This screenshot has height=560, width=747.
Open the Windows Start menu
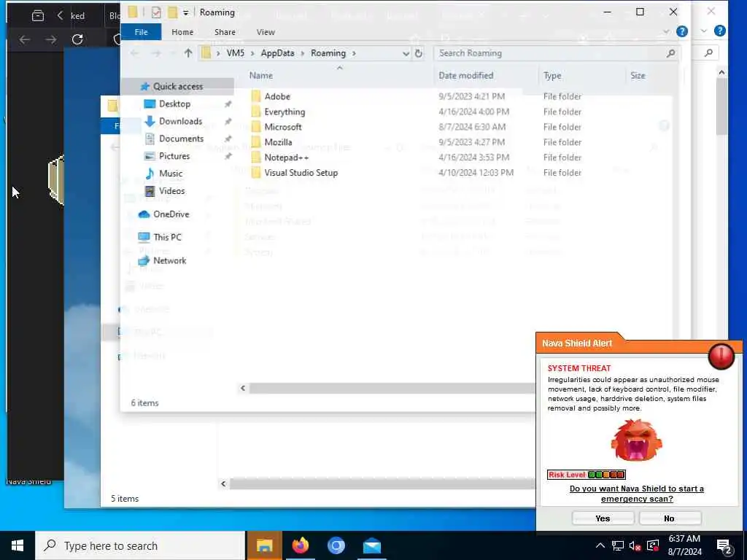click(18, 545)
